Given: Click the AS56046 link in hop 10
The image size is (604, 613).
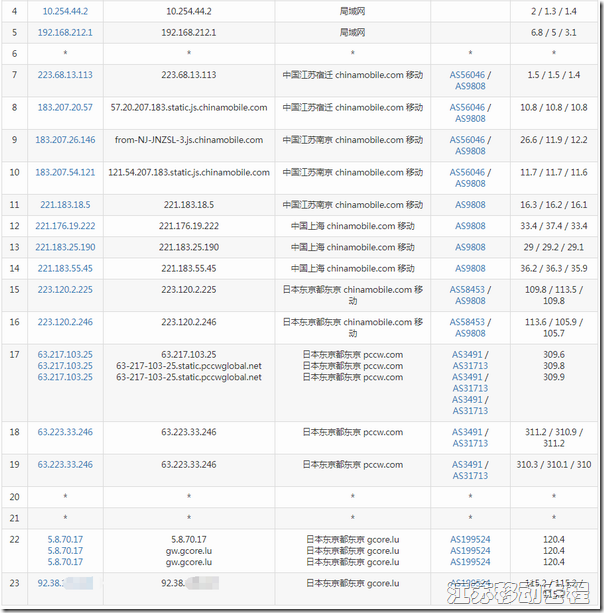Looking at the screenshot, I should [467, 172].
